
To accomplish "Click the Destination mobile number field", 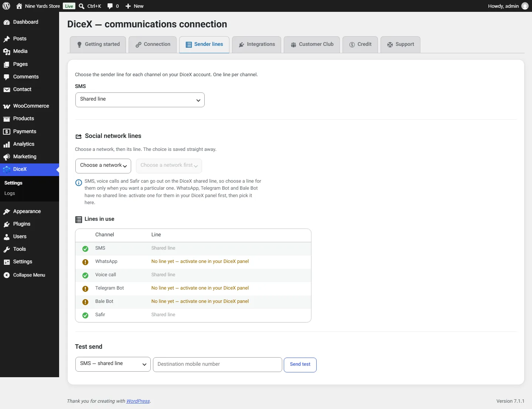I will [218, 365].
